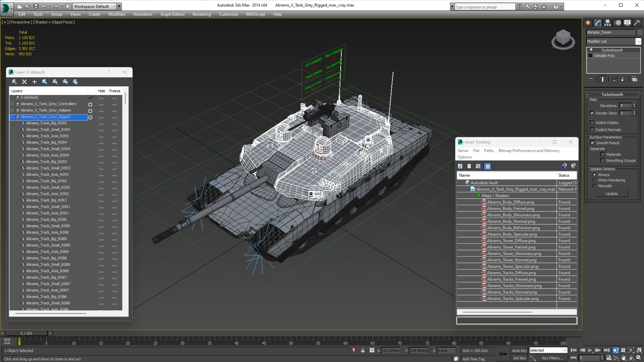Click Delete layer X icon in Layer dialog
Image resolution: width=644 pixels, height=362 pixels.
[24, 82]
